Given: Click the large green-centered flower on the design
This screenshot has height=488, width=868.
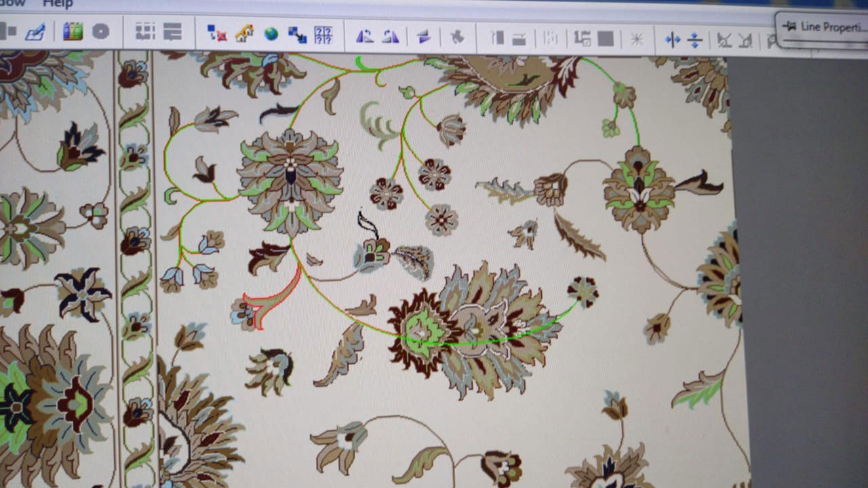Looking at the screenshot, I should click(x=424, y=331).
